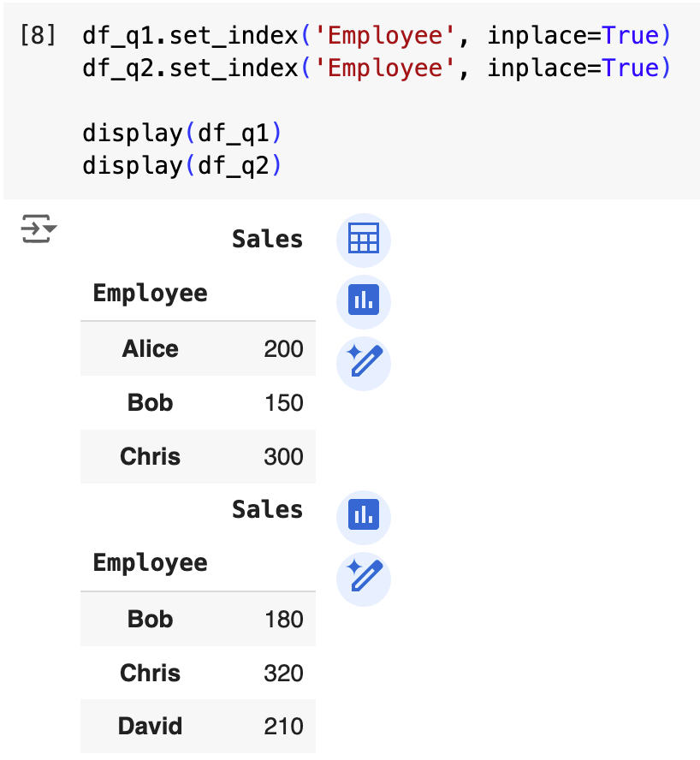Select the Bob row showing 180
The width and height of the screenshot is (700, 760).
[x=150, y=619]
